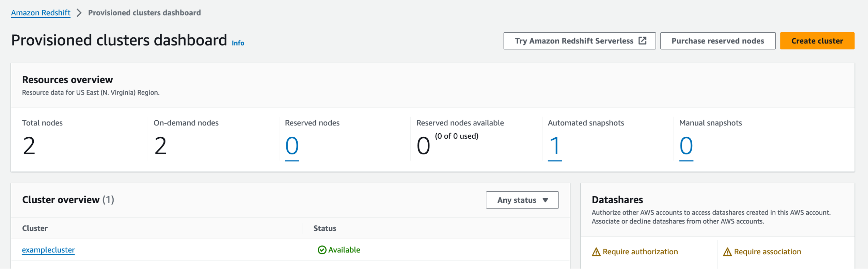Go to Amazon Redshift breadcrumb link
The image size is (868, 272).
(x=41, y=13)
